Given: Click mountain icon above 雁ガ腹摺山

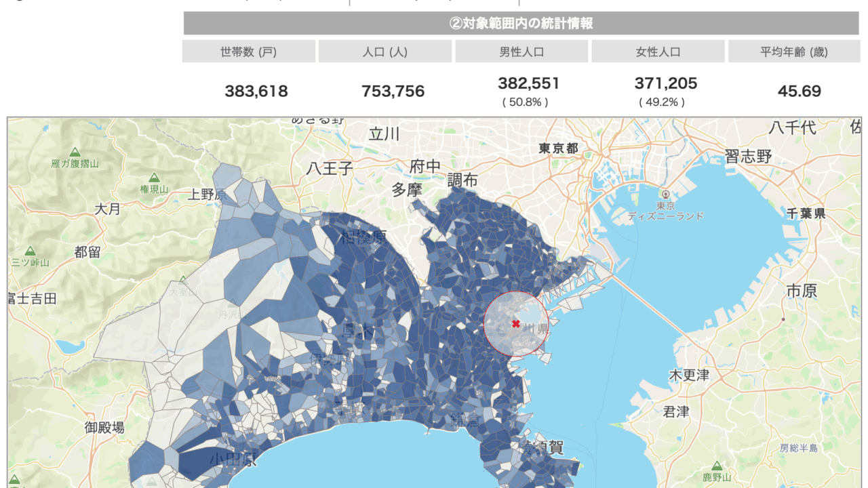Looking at the screenshot, I should 75,152.
